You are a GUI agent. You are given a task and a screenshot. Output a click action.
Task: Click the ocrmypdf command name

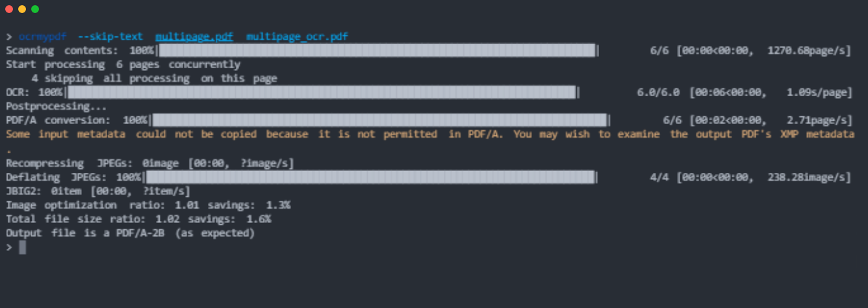[x=42, y=36]
